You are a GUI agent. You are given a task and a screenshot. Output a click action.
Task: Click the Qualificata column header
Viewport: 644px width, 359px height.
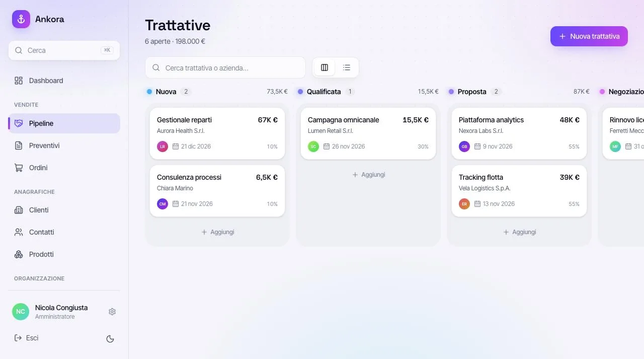[368, 92]
